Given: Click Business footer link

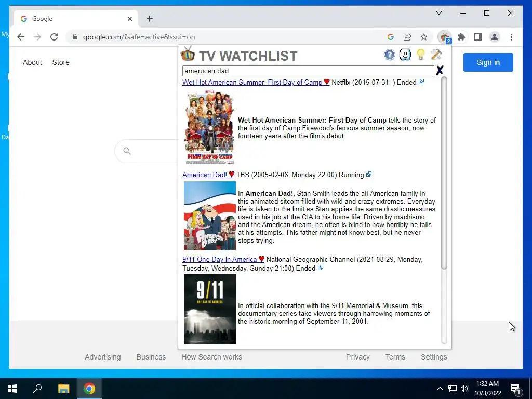Looking at the screenshot, I should coord(151,357).
